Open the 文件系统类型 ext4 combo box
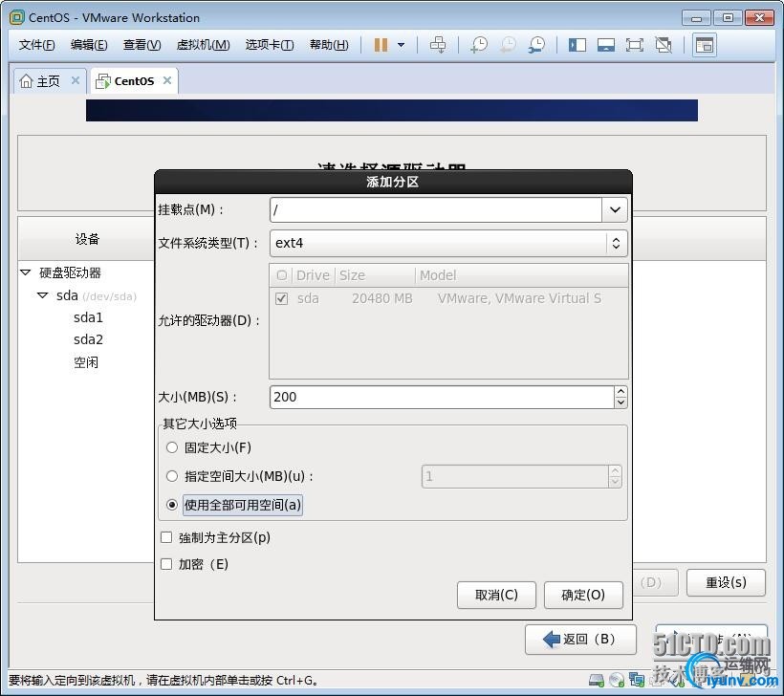The width and height of the screenshot is (784, 696). pos(448,243)
